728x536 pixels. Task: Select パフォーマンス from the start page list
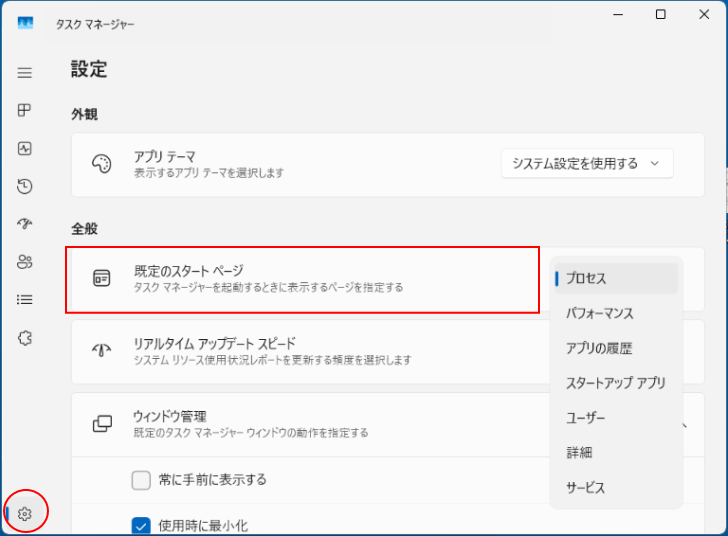click(x=616, y=313)
